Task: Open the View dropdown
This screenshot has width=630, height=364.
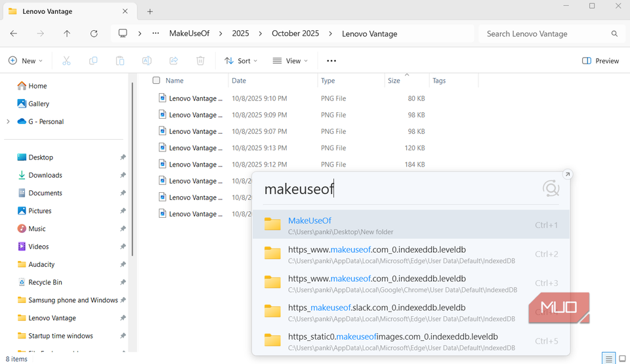Action: point(291,60)
